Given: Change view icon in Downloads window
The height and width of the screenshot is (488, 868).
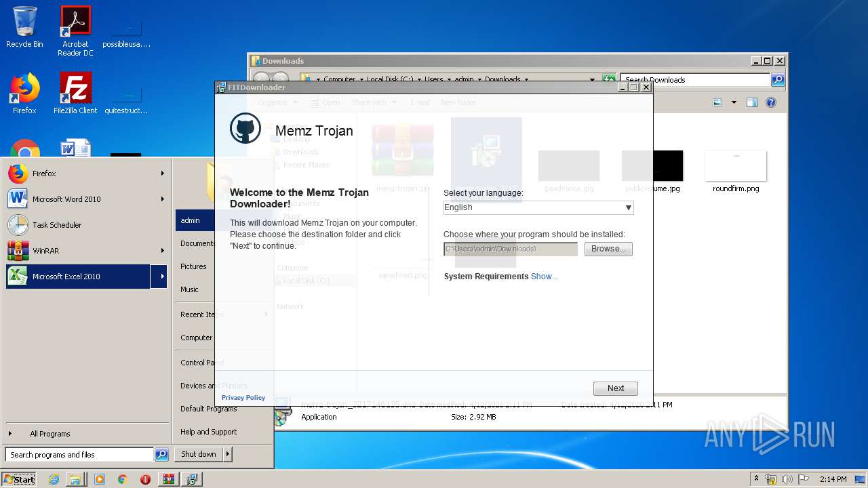Looking at the screenshot, I should pyautogui.click(x=718, y=102).
